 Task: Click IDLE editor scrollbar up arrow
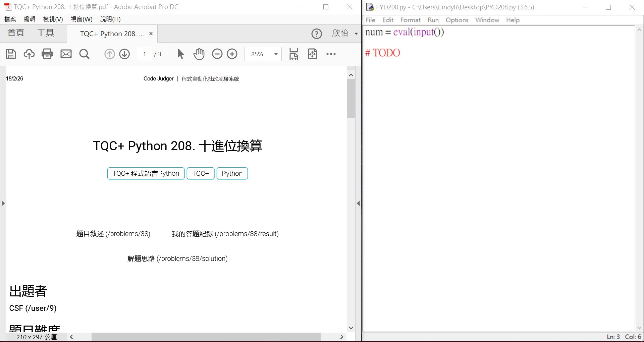(639, 30)
